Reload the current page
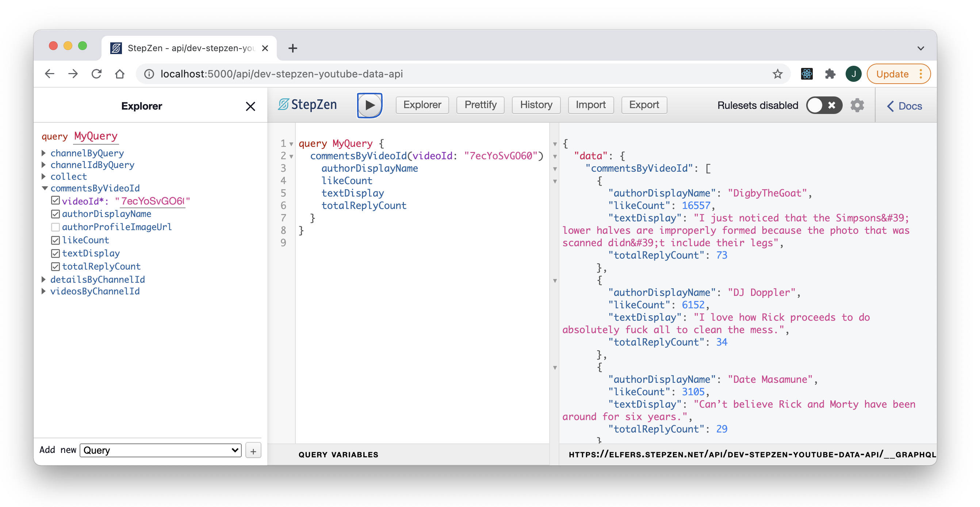Screen dimensions: 980x507 click(97, 73)
